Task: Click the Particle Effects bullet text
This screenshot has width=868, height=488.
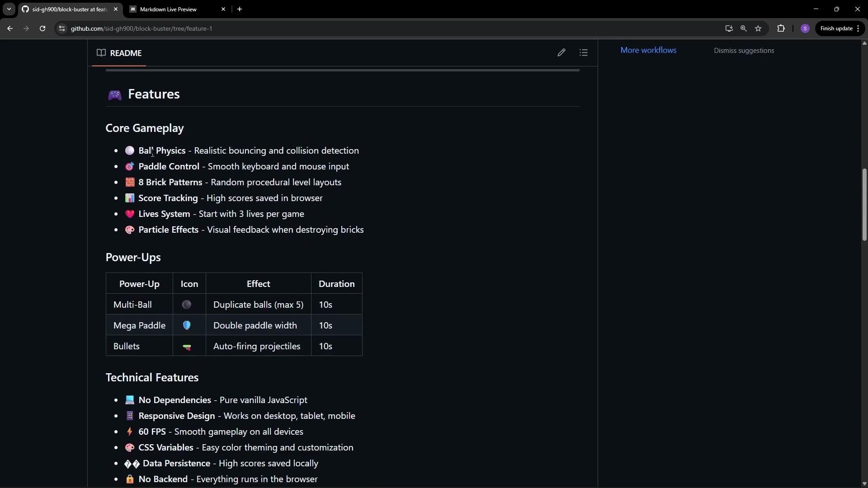Action: (251, 230)
